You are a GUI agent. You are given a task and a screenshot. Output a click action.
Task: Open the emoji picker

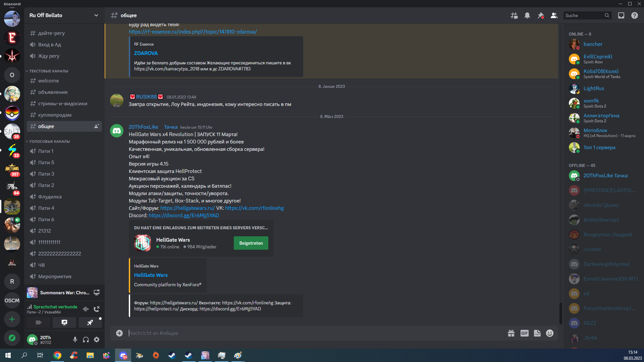coord(550,333)
